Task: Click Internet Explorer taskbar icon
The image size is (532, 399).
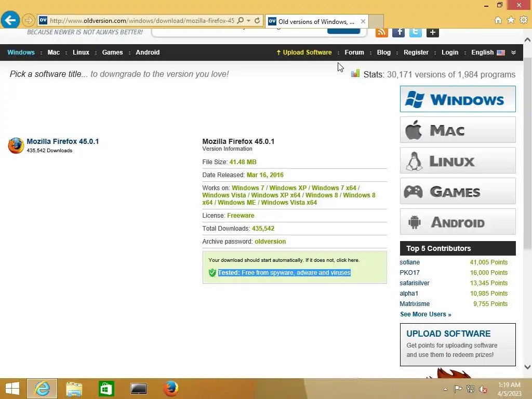Action: (42, 389)
